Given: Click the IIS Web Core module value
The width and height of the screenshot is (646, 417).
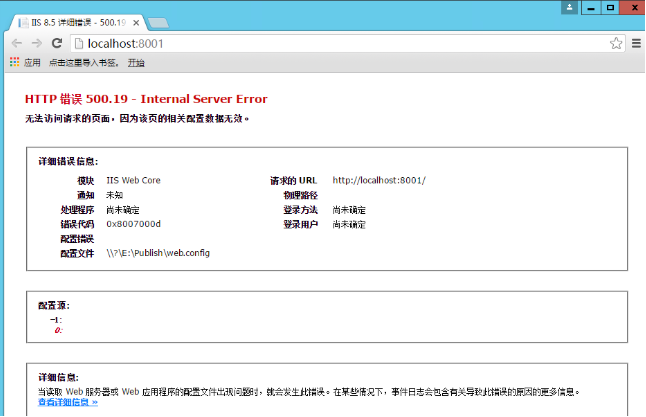Looking at the screenshot, I should (133, 180).
